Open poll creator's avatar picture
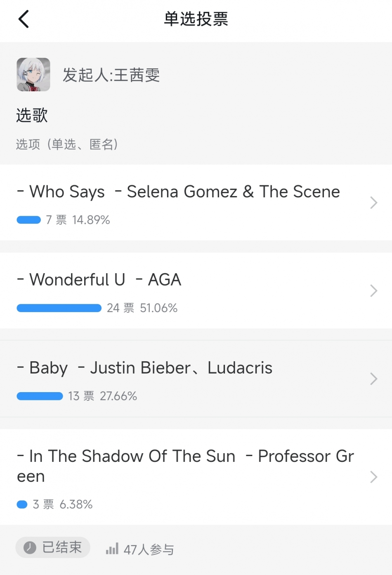392x575 pixels. 33,75
